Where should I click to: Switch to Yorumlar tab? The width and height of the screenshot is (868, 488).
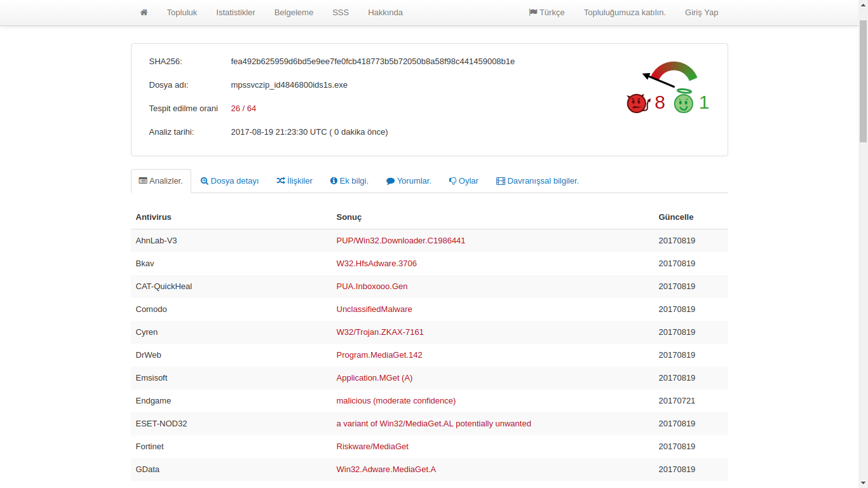409,181
